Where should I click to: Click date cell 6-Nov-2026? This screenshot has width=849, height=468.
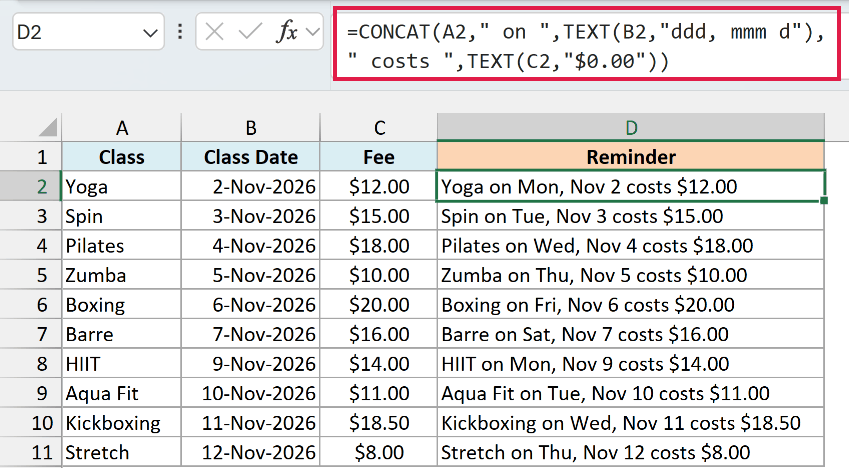tap(250, 304)
